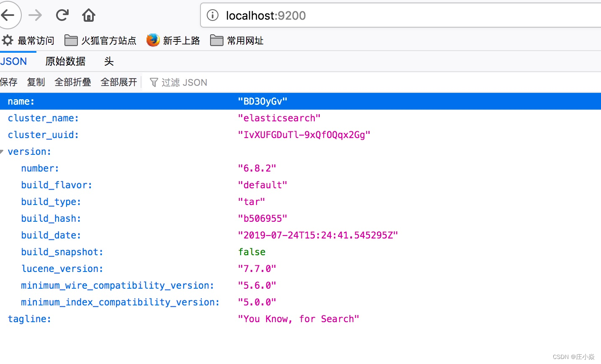Click the 保存 save button
601x364 pixels.
[9, 82]
